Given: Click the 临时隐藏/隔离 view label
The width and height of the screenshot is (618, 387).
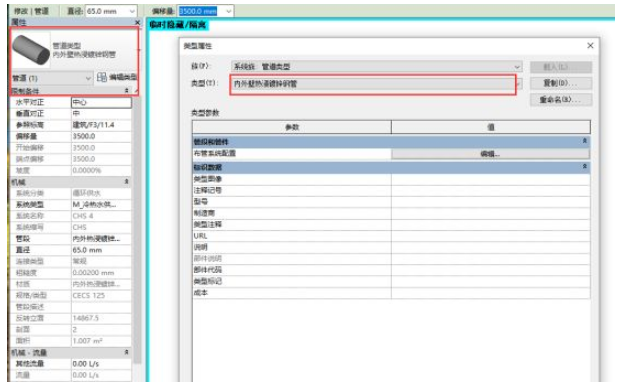Looking at the screenshot, I should [x=178, y=25].
